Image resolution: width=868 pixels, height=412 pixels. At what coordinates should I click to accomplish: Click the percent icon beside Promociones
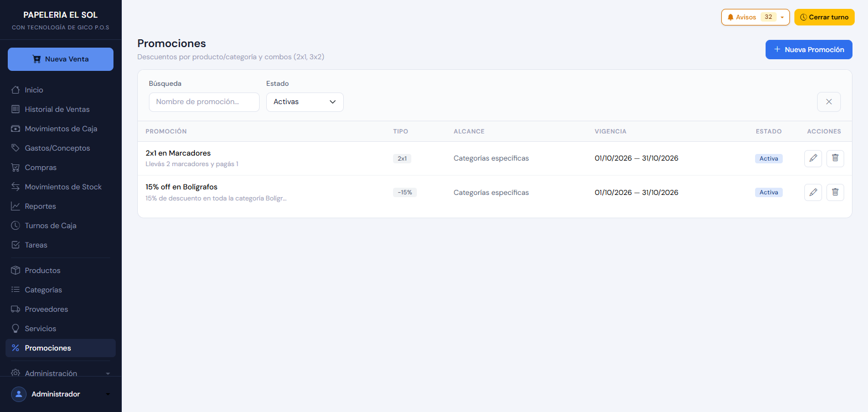coord(15,348)
